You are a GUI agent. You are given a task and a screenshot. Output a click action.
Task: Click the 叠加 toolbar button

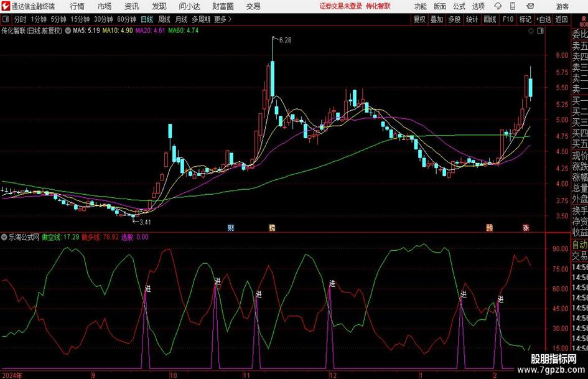(x=437, y=19)
